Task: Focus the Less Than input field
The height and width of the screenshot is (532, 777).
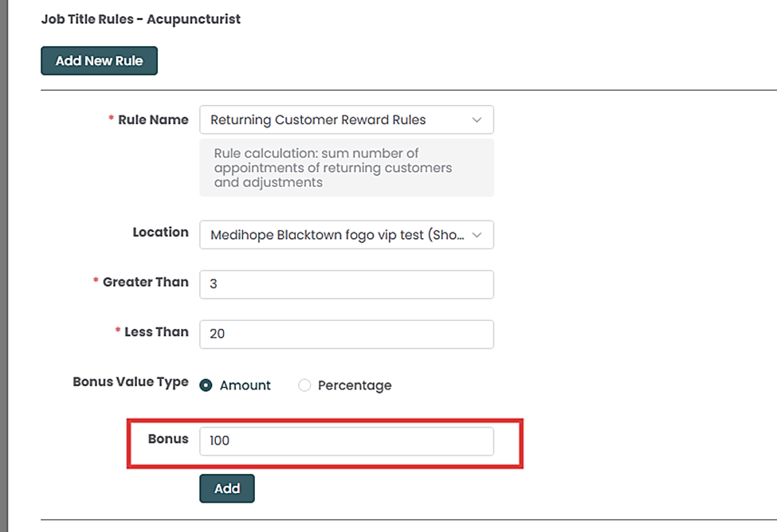Action: point(346,334)
